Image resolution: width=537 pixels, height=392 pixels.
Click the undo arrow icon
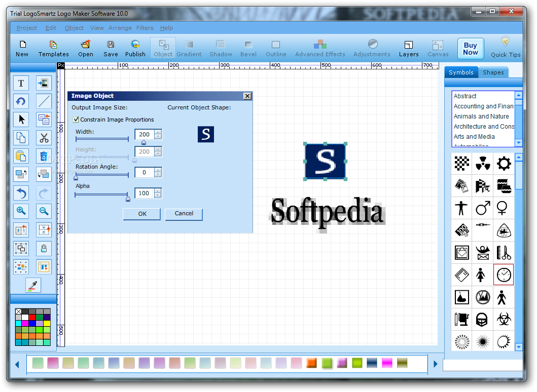(21, 193)
